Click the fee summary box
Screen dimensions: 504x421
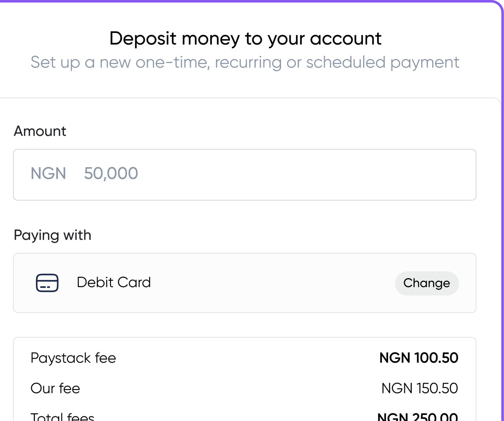245,379
